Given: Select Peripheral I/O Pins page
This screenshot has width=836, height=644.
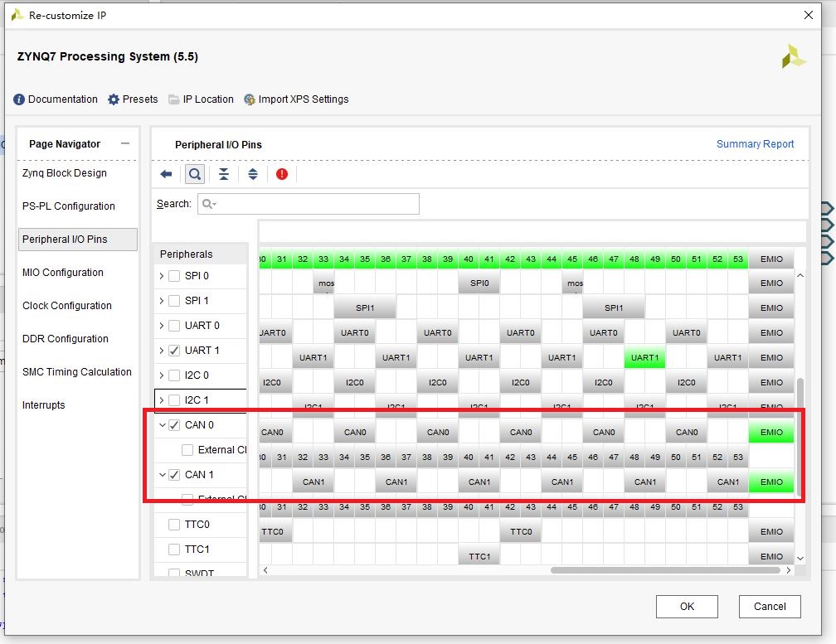Looking at the screenshot, I should tap(78, 240).
